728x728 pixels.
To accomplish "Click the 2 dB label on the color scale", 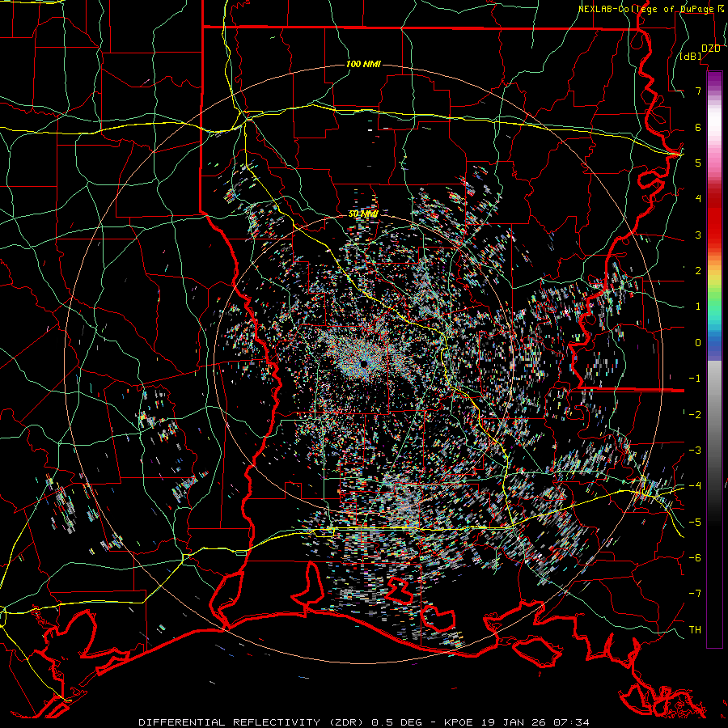I will (698, 271).
